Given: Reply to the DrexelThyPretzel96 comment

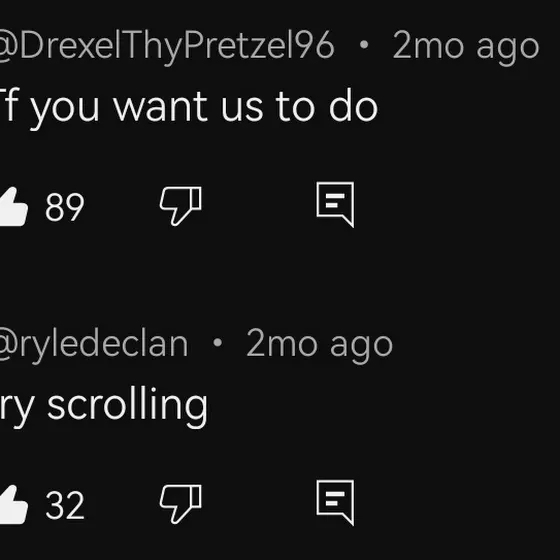Looking at the screenshot, I should pyautogui.click(x=335, y=204).
